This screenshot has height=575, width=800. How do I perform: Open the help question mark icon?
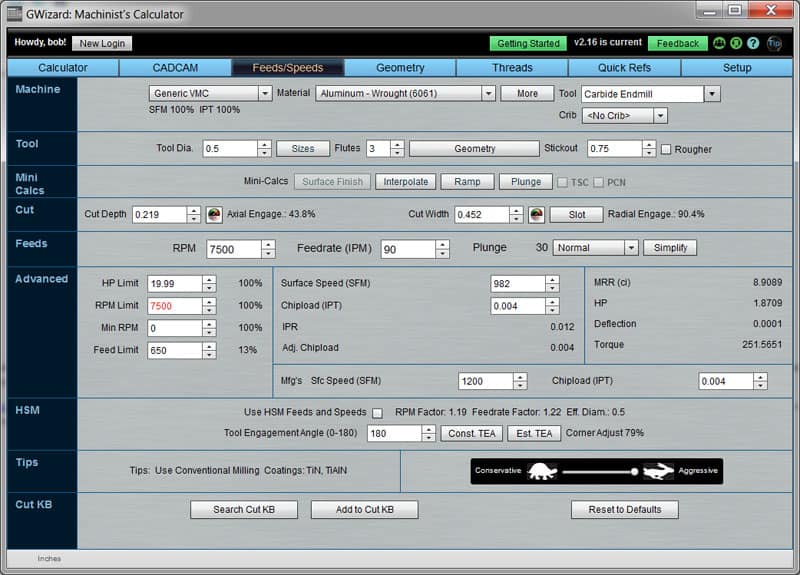753,43
